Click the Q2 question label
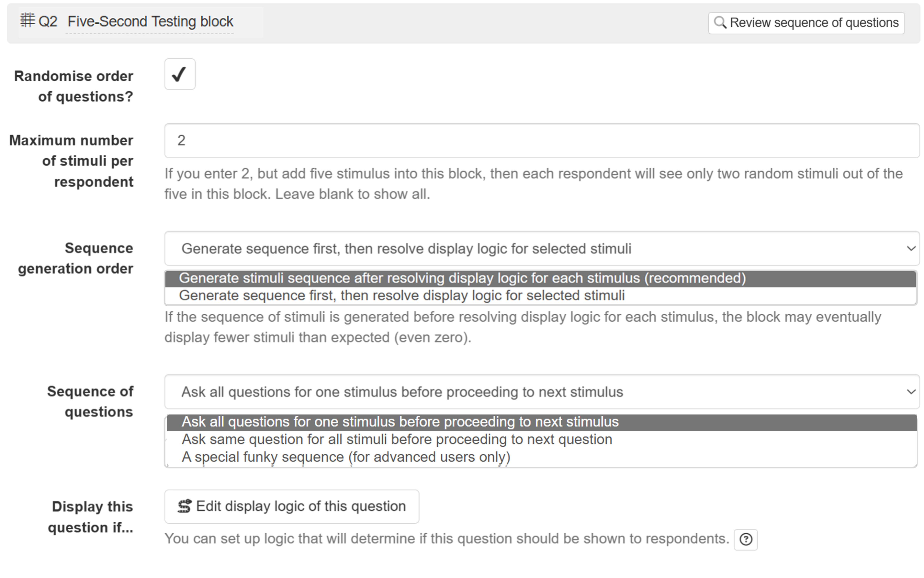Screen dimensions: 924x578 [x=48, y=22]
